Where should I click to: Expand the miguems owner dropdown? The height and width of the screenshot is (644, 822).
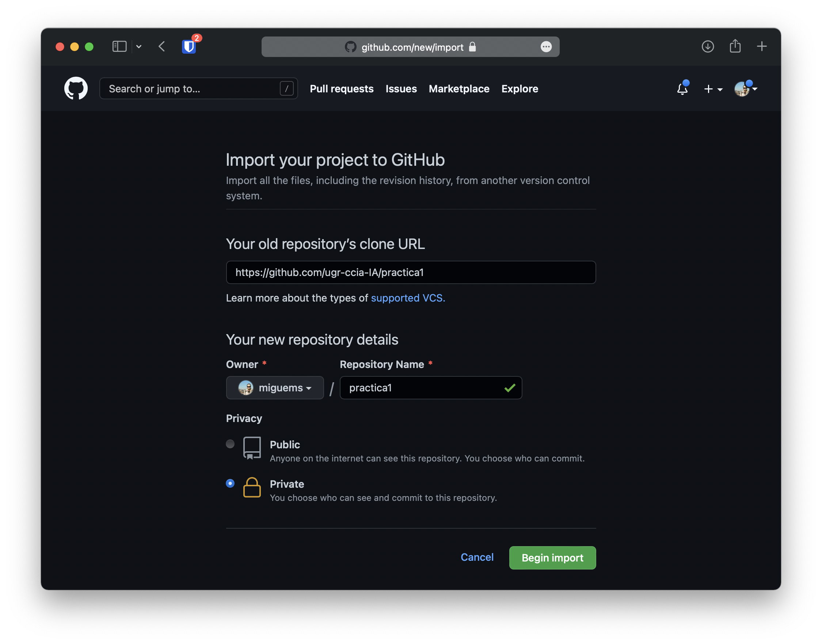click(x=275, y=388)
